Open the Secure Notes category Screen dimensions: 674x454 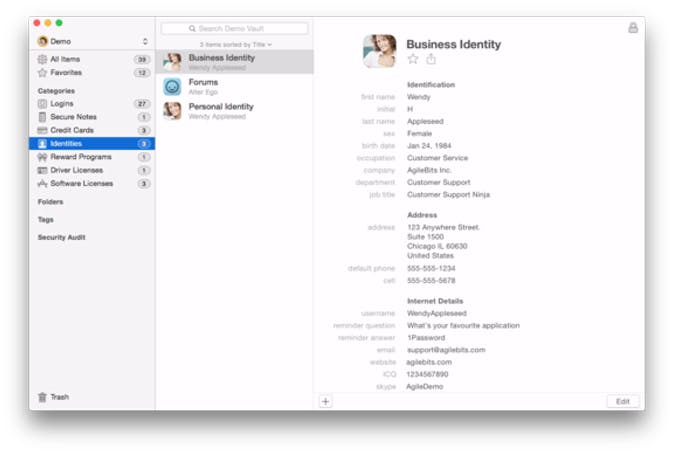tap(92, 117)
